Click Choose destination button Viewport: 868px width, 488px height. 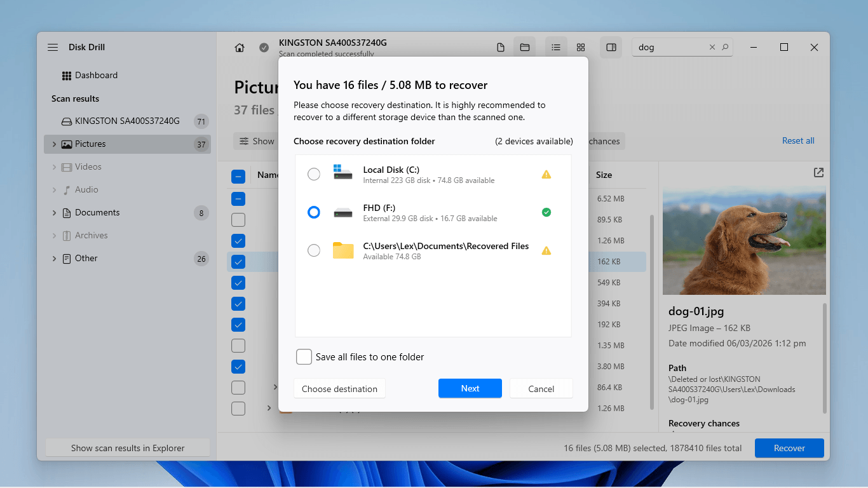coord(339,388)
